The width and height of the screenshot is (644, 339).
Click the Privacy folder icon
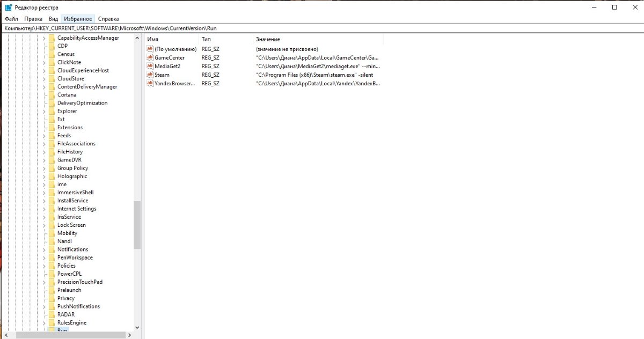[52, 298]
